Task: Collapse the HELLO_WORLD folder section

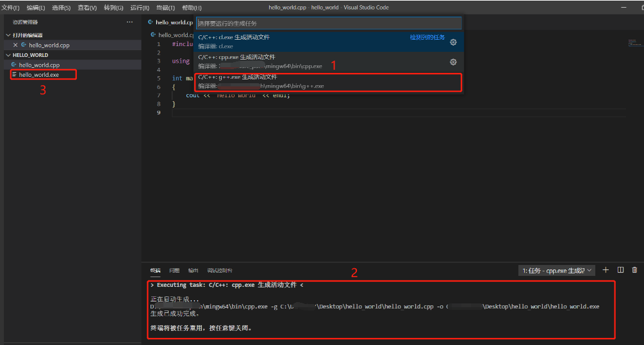Action: 8,55
